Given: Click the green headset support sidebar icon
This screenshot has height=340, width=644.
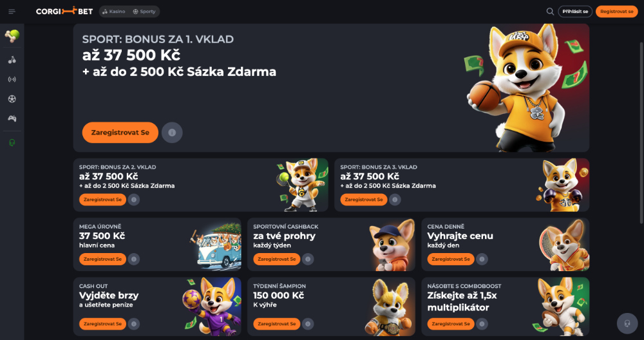Looking at the screenshot, I should pos(12,142).
